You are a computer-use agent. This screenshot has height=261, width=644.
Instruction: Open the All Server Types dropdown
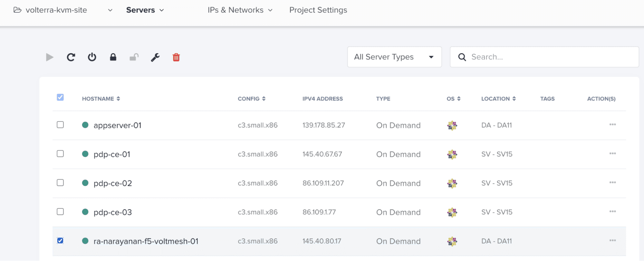pos(394,57)
